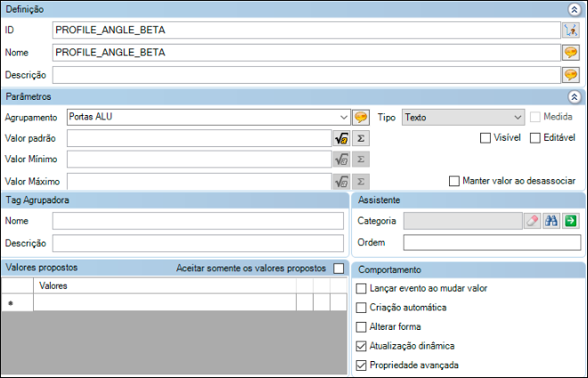Click speech bubble icon next to Agrupamento
Image resolution: width=588 pixels, height=378 pixels.
361,118
